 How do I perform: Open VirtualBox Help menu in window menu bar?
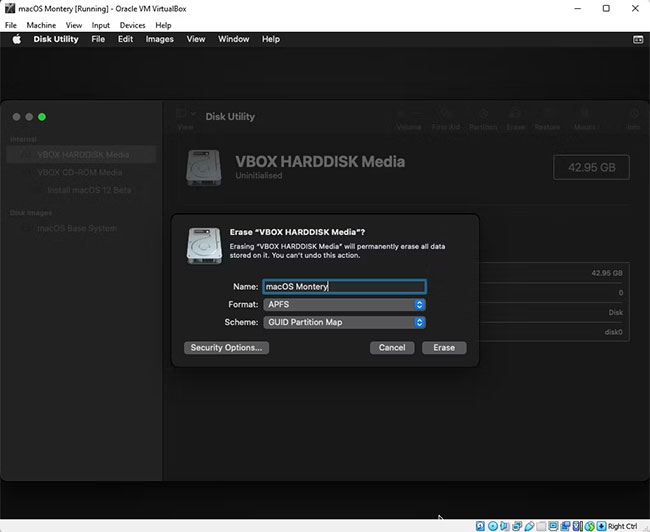point(163,25)
